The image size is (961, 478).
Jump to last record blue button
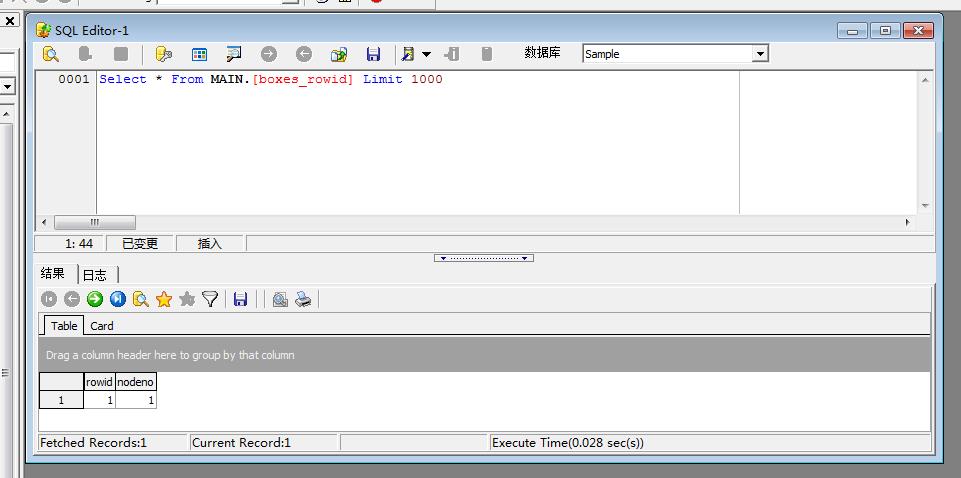(x=118, y=299)
